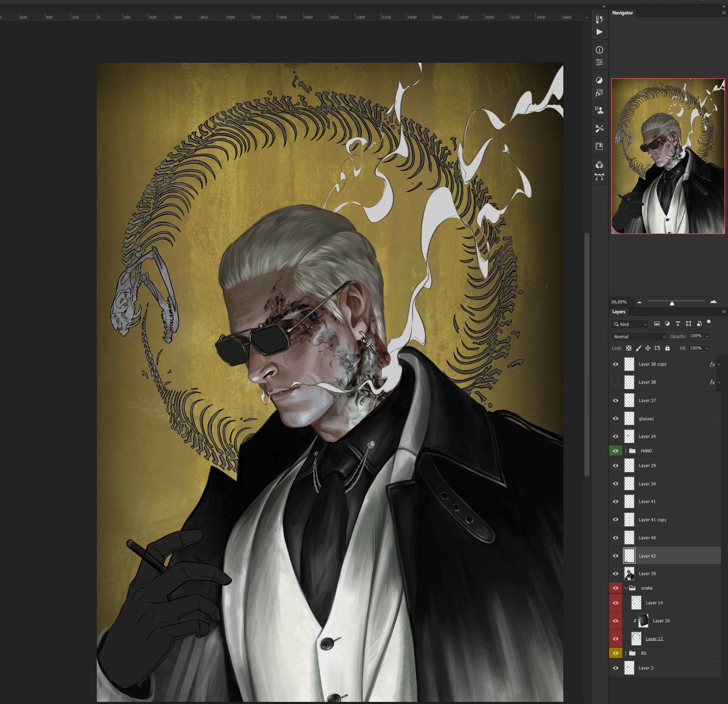
Task: Click Layer 30 clipped layer thumbnail
Action: (643, 621)
